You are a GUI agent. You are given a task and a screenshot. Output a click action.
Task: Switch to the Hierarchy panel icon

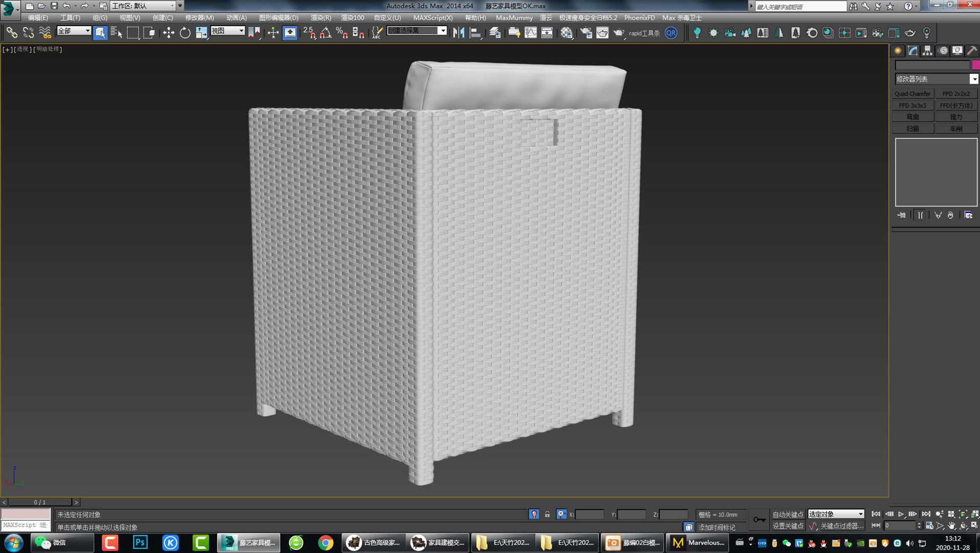(x=926, y=51)
